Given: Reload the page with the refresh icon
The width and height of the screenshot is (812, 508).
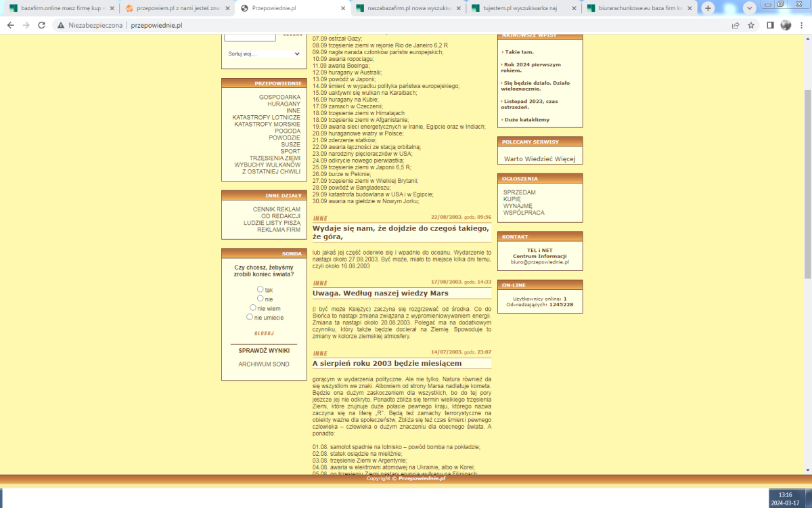Looking at the screenshot, I should 41,25.
